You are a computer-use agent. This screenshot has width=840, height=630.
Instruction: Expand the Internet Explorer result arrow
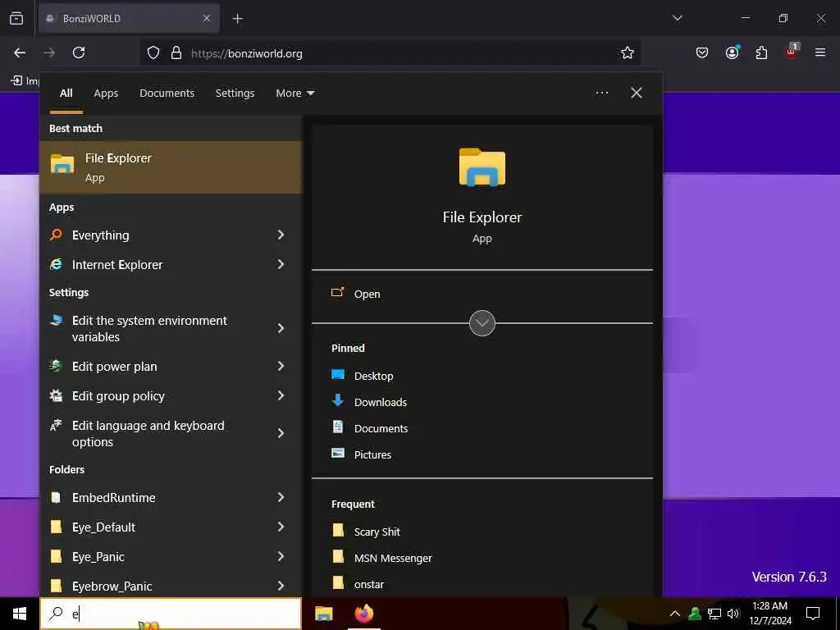[x=281, y=264]
